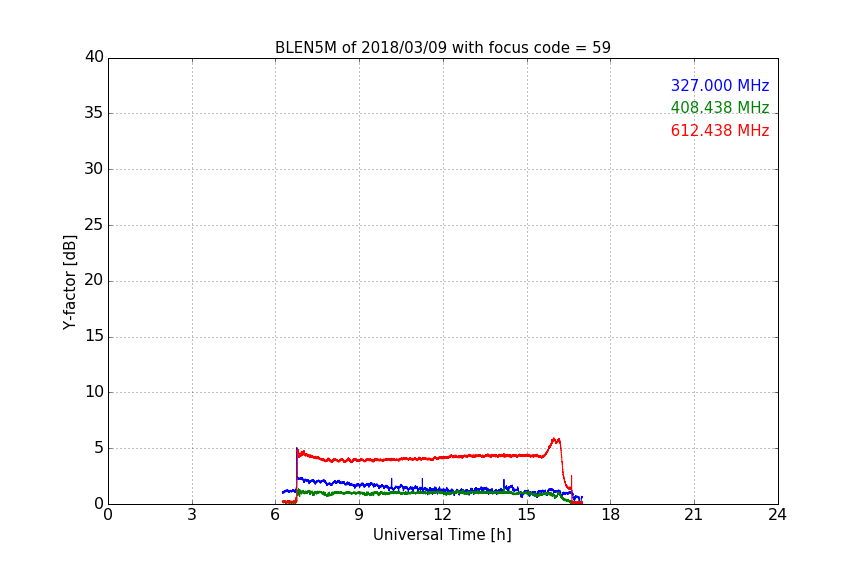Viewport: 864px width, 576px height.
Task: Click the x-axis tick label 24
Action: pos(778,515)
